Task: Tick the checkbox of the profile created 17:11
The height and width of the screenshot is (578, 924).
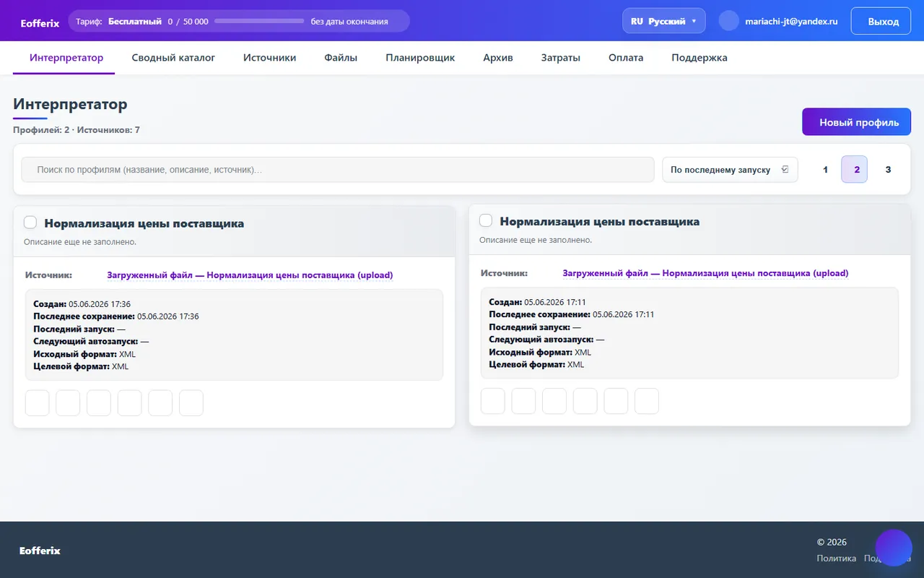Action: click(x=486, y=220)
